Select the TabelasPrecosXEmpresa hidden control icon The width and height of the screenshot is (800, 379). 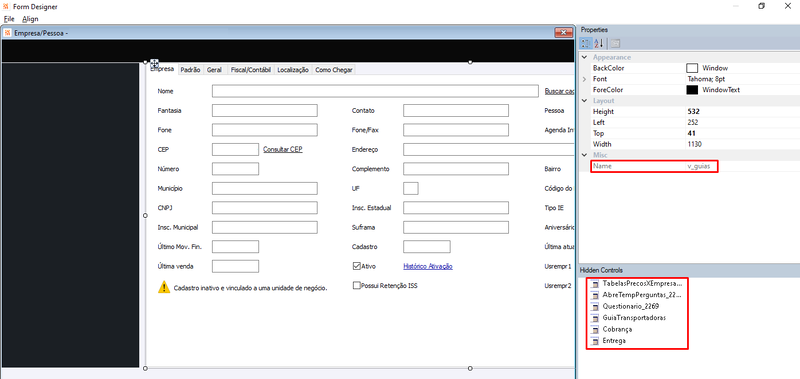(x=594, y=284)
